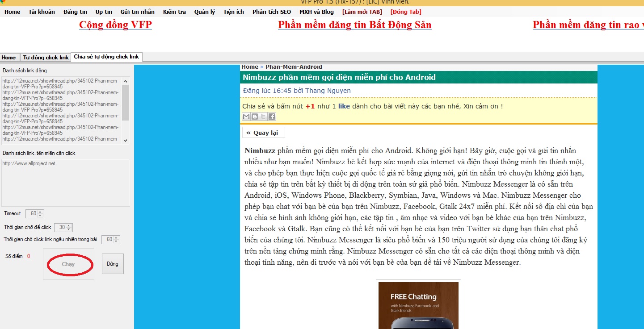The width and height of the screenshot is (644, 329).
Task: Open Phần mềm đăng tin Bất Động Sản link
Action: point(354,25)
